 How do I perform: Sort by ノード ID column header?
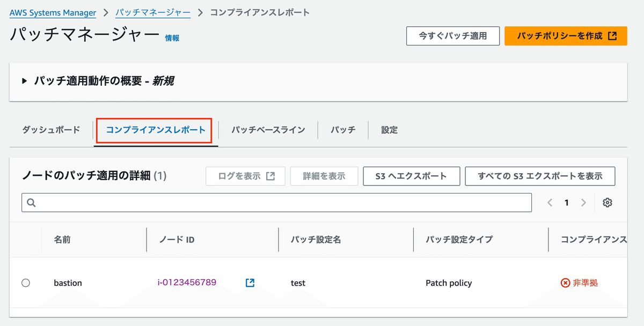(177, 240)
